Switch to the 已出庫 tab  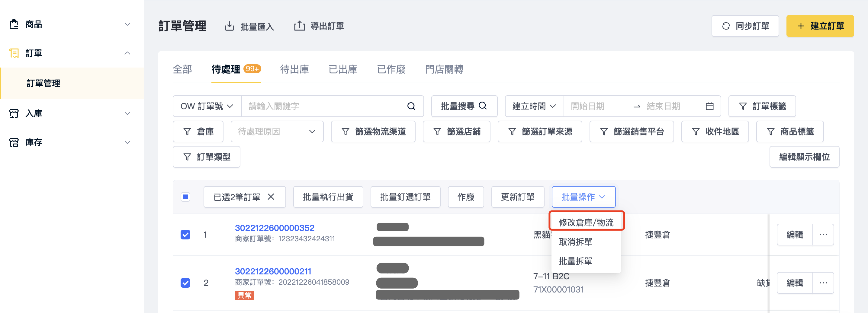[343, 69]
